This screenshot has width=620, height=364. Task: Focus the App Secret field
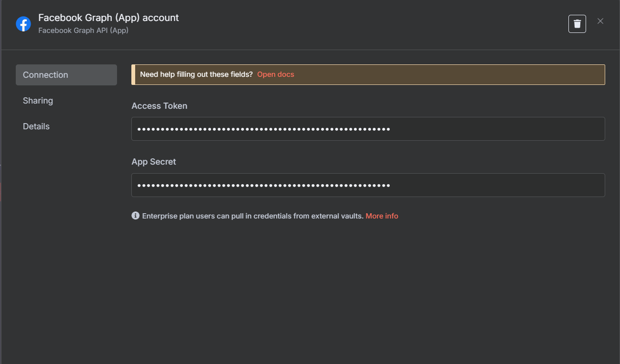pyautogui.click(x=368, y=185)
